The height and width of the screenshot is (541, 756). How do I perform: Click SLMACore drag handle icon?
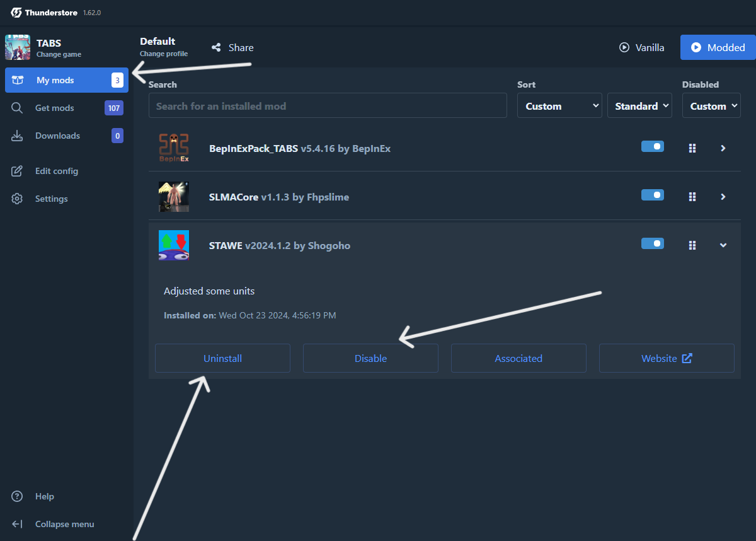[692, 197]
